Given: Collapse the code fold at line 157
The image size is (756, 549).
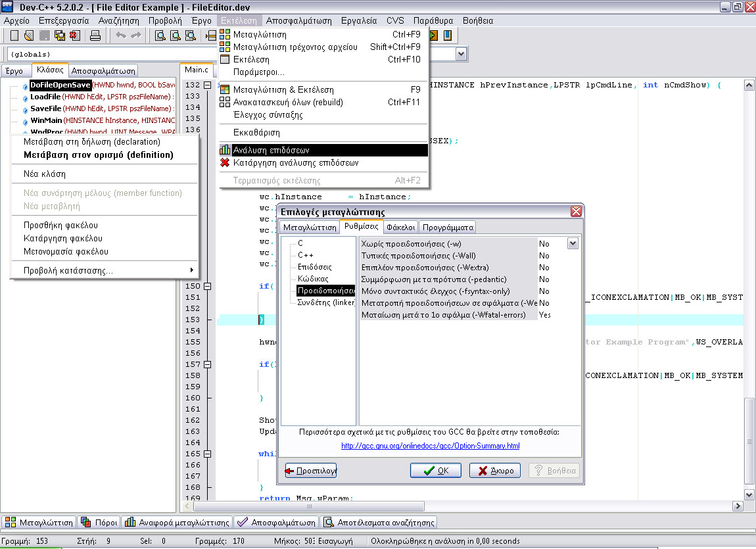Looking at the screenshot, I should pos(207,365).
